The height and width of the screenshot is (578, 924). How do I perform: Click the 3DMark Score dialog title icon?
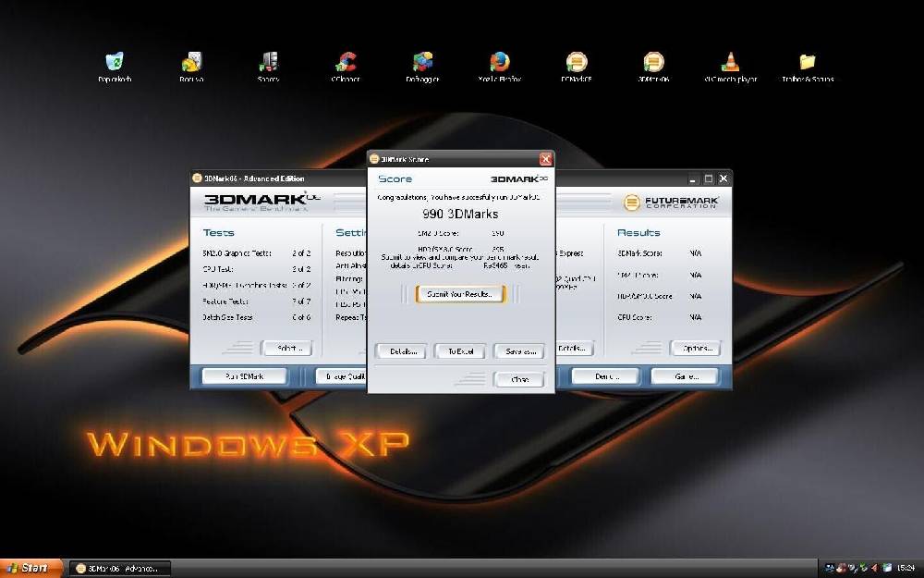(x=373, y=159)
